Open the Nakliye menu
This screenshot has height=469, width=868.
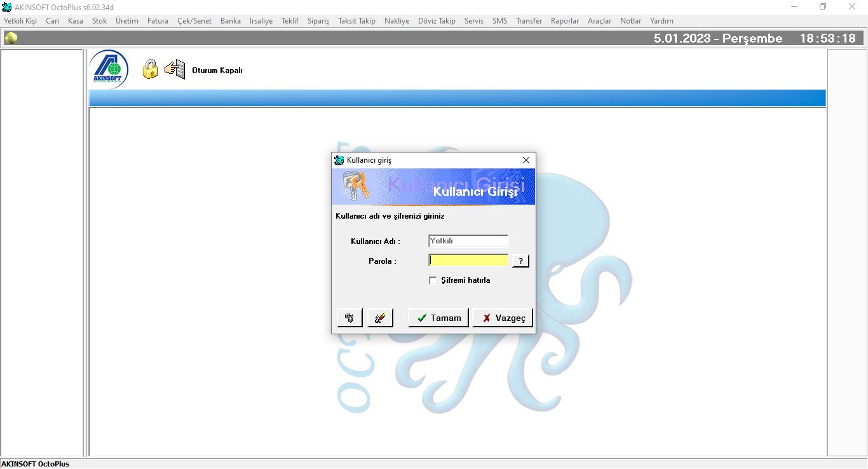click(x=397, y=21)
